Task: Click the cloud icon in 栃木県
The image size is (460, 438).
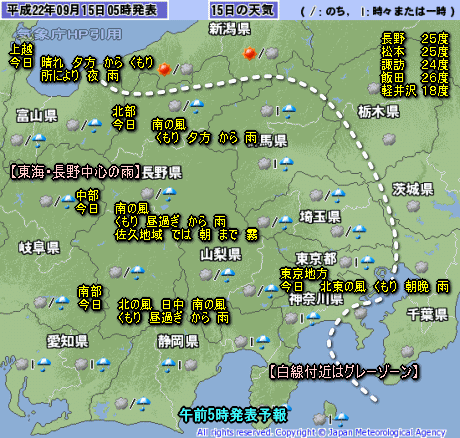Action: click(389, 139)
